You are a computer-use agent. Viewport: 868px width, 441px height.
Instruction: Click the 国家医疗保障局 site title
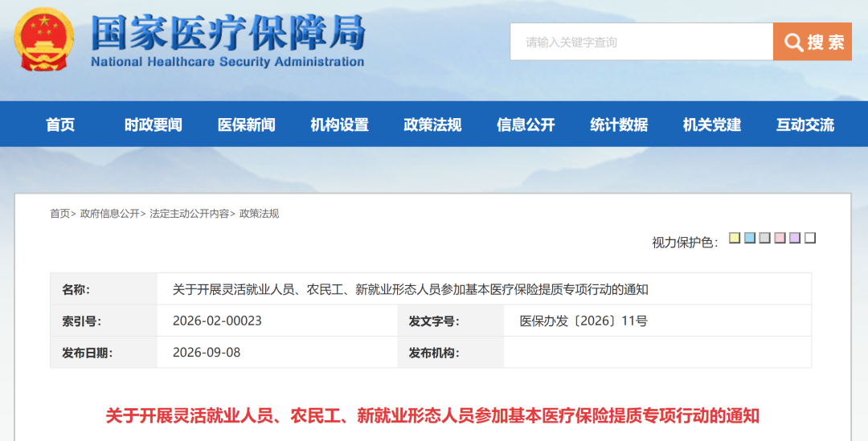[228, 32]
